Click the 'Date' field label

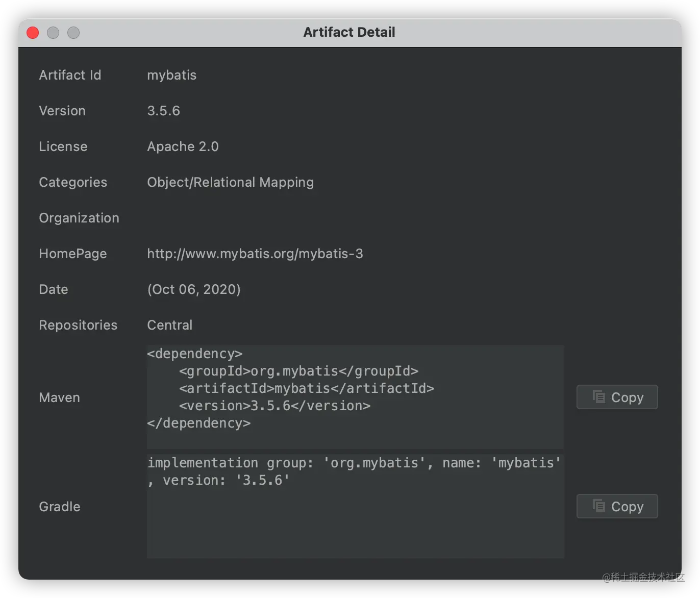[x=54, y=289]
